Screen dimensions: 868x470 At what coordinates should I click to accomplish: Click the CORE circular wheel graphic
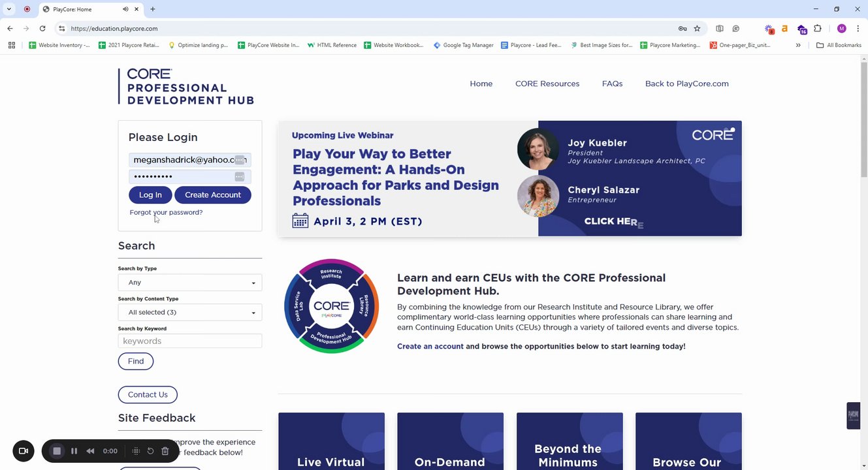point(332,306)
